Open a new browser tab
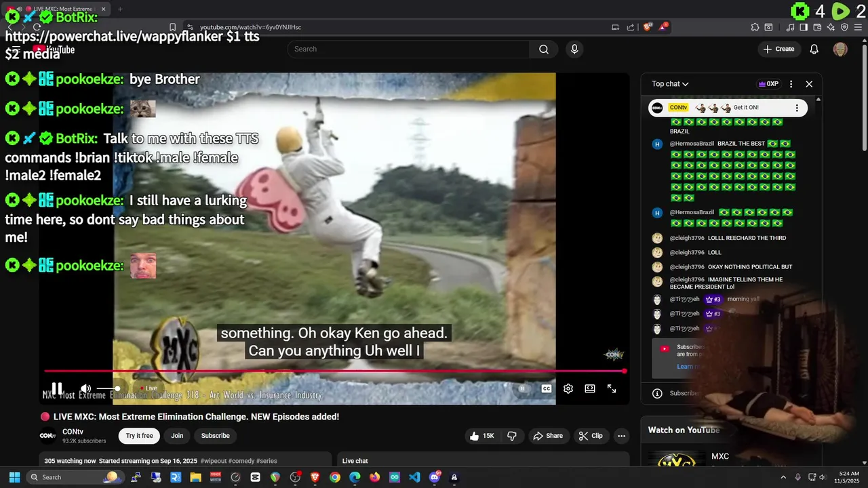The height and width of the screenshot is (488, 868). pyautogui.click(x=120, y=9)
